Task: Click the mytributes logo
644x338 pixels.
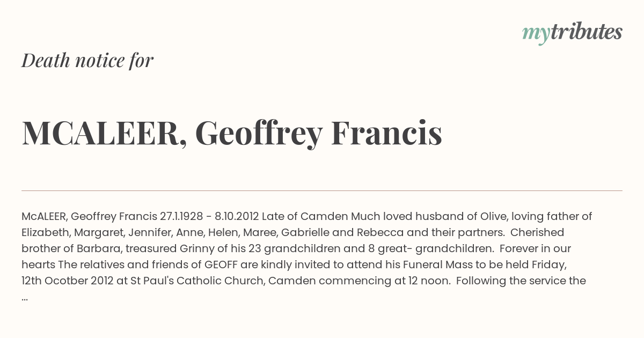Action: (x=572, y=33)
